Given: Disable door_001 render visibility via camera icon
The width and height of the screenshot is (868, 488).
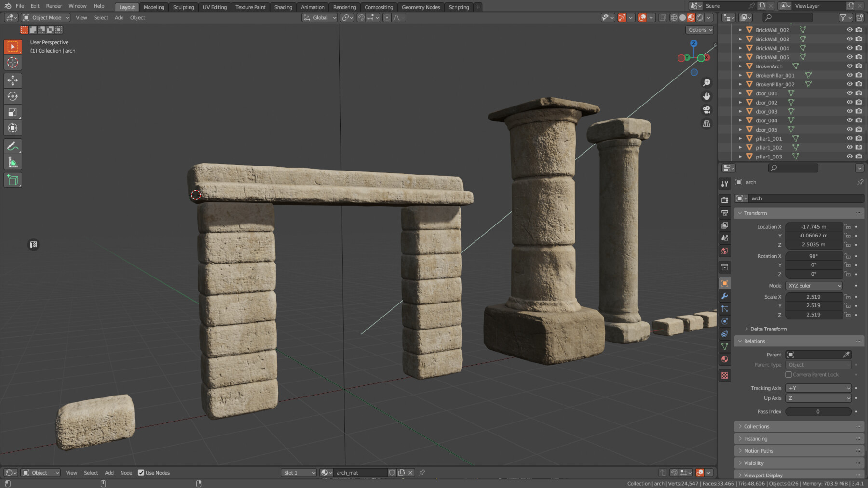Looking at the screenshot, I should (x=859, y=93).
